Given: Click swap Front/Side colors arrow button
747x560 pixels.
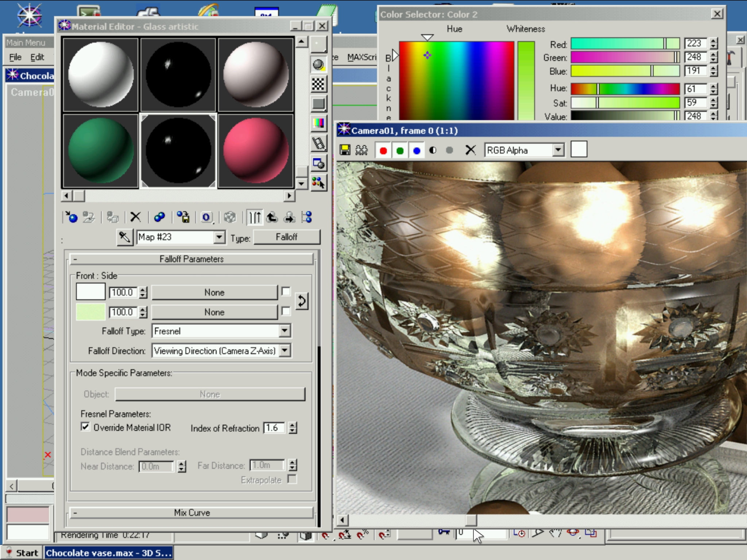Looking at the screenshot, I should [x=302, y=302].
